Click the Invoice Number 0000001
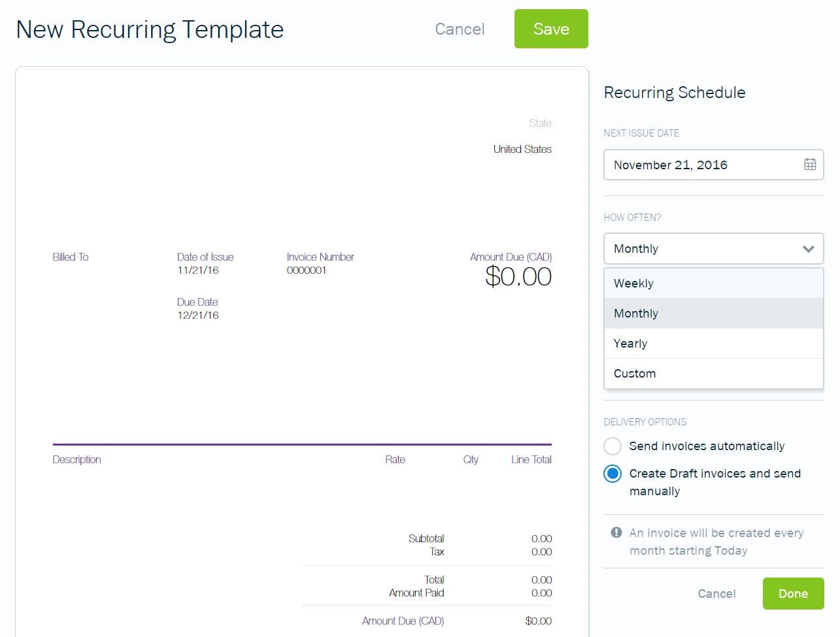840x637 pixels. (306, 269)
